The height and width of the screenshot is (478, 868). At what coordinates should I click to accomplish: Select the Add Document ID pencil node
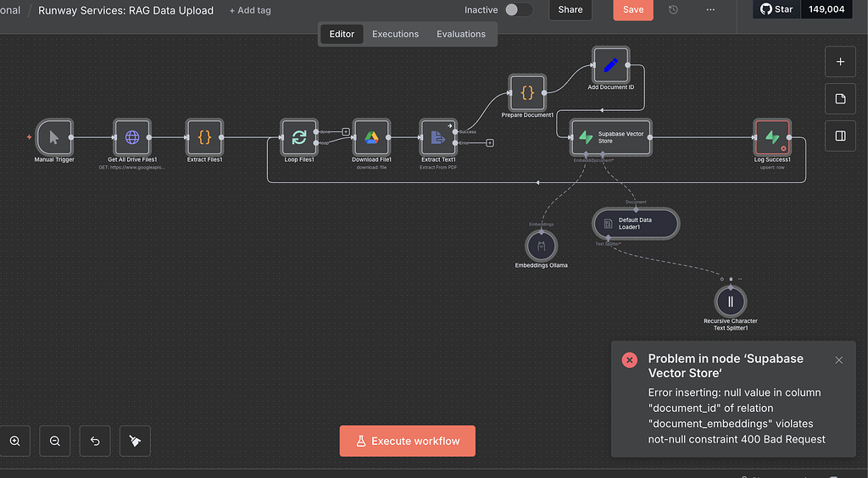[x=610, y=65]
